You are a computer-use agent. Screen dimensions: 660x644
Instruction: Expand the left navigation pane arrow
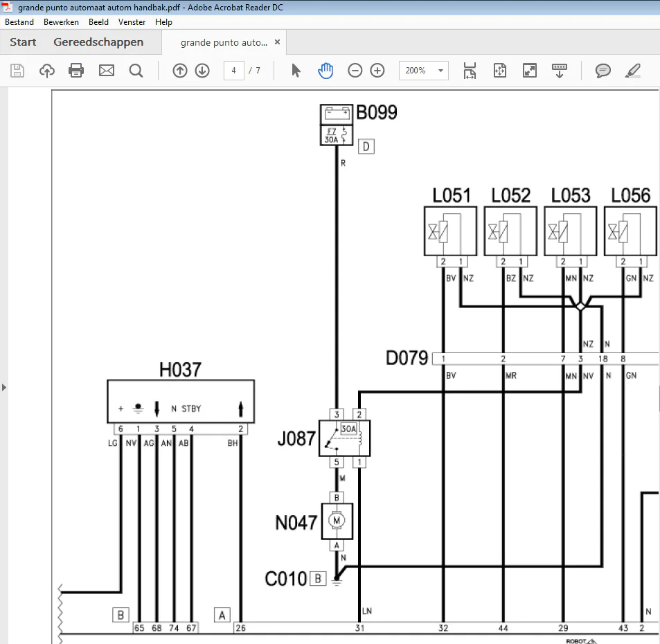coord(4,387)
